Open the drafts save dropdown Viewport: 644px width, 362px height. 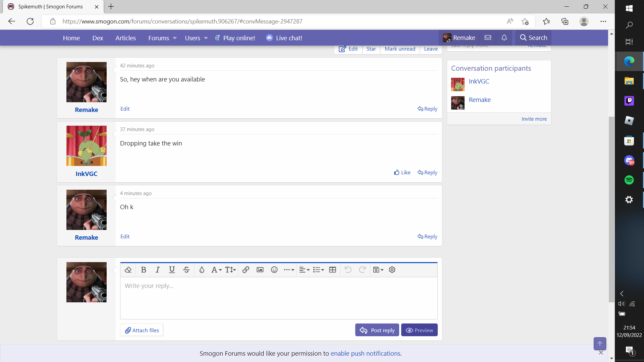click(x=378, y=270)
